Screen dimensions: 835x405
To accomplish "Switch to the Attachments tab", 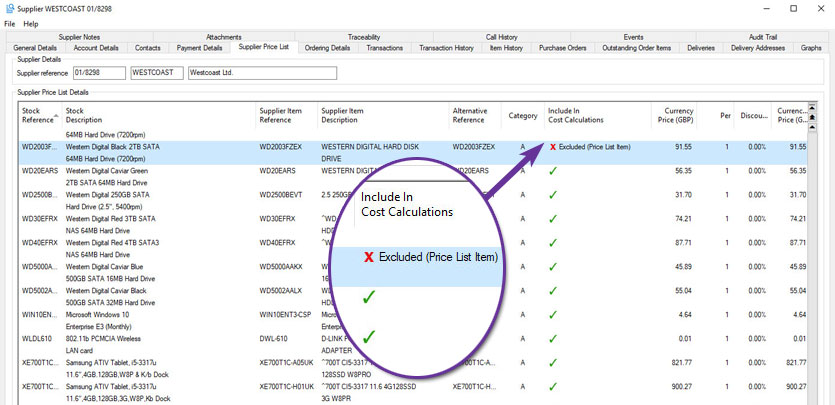I will (x=224, y=37).
